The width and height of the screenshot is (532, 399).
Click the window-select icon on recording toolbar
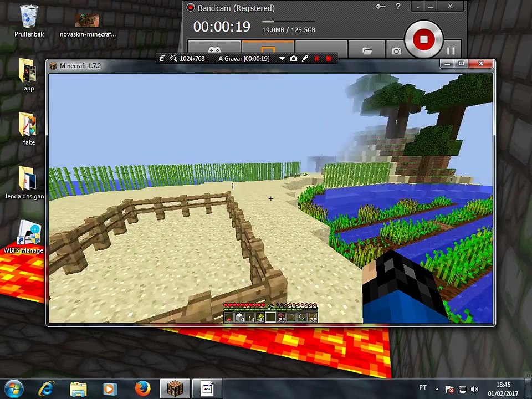coord(162,58)
